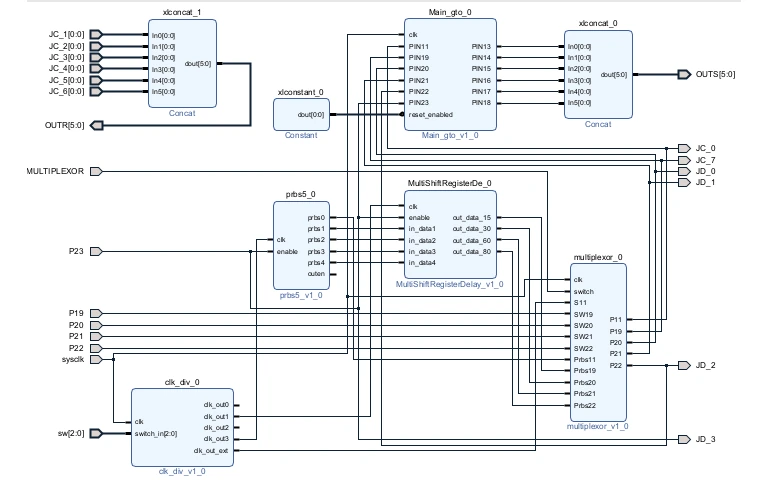
Task: Select the JC_3[0:0] input port
Action: coord(96,57)
